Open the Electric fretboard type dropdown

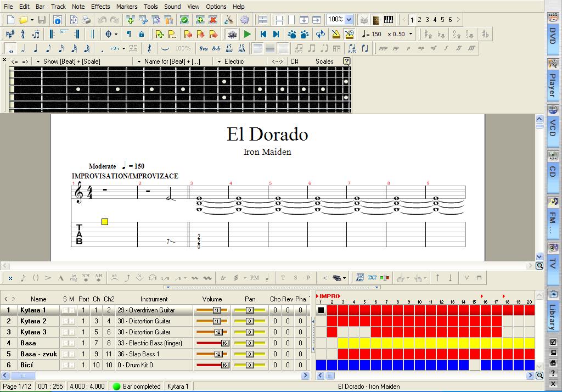(219, 61)
